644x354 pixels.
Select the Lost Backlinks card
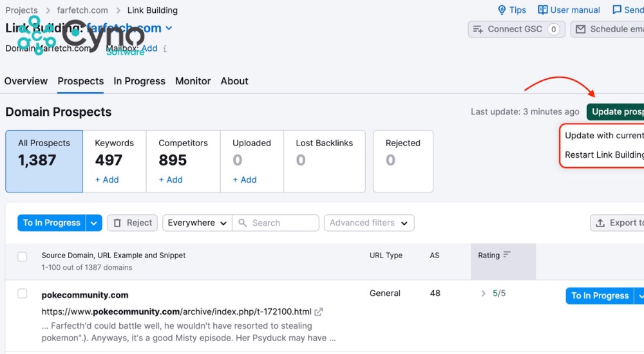click(325, 162)
